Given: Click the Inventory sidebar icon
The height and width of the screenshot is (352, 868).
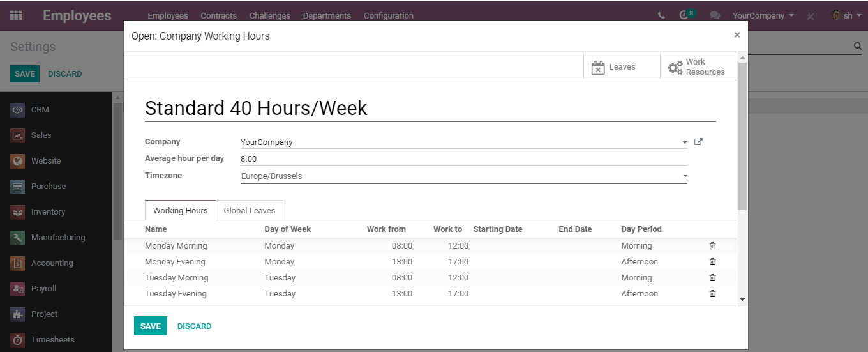Looking at the screenshot, I should (x=18, y=212).
